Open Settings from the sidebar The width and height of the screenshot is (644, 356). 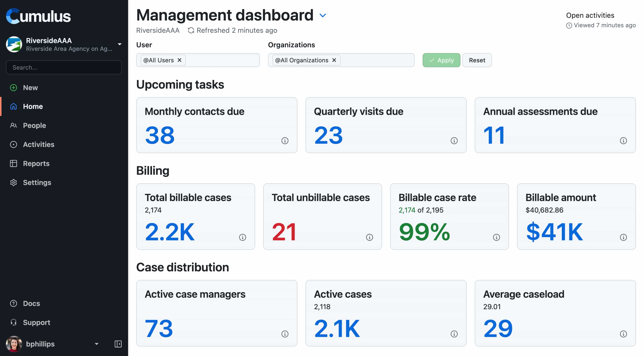point(37,183)
